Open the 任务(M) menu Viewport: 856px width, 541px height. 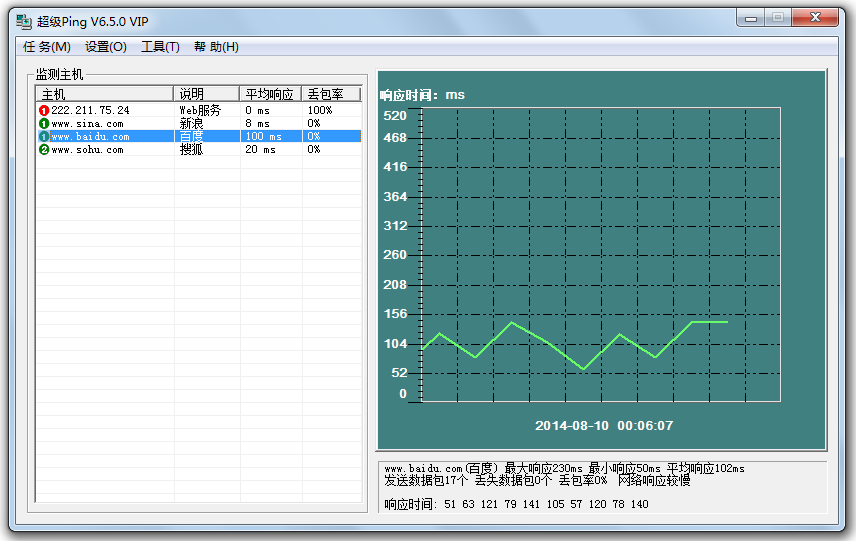(47, 47)
